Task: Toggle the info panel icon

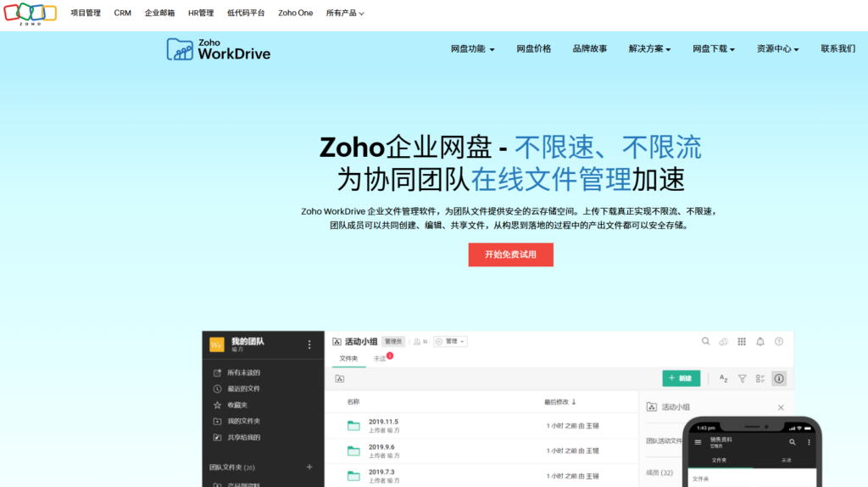Action: [779, 378]
